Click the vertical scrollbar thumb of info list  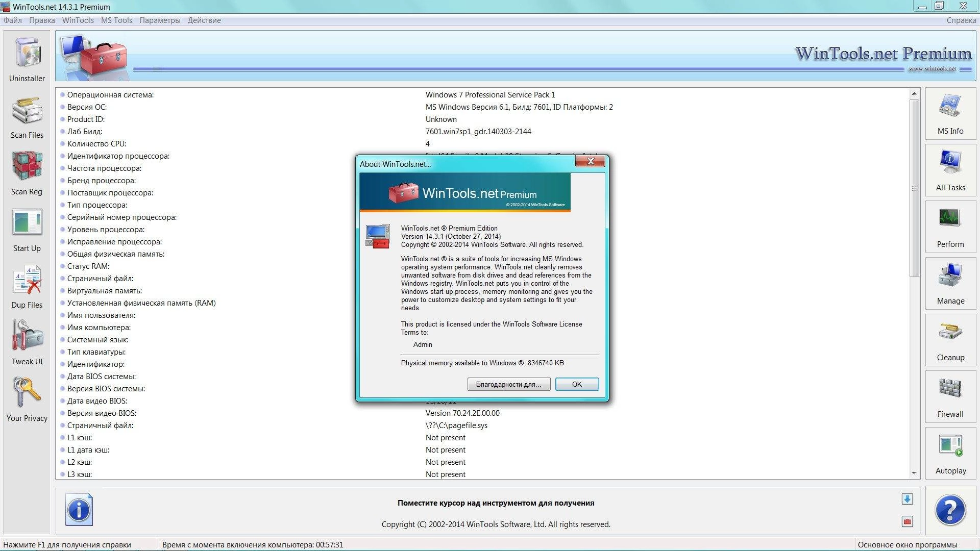click(x=914, y=188)
